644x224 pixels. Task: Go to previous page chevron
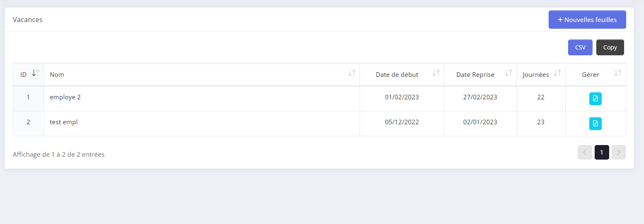coord(585,153)
